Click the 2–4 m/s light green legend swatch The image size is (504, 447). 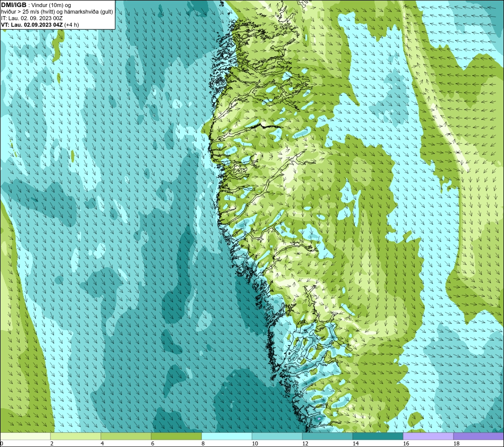click(76, 436)
